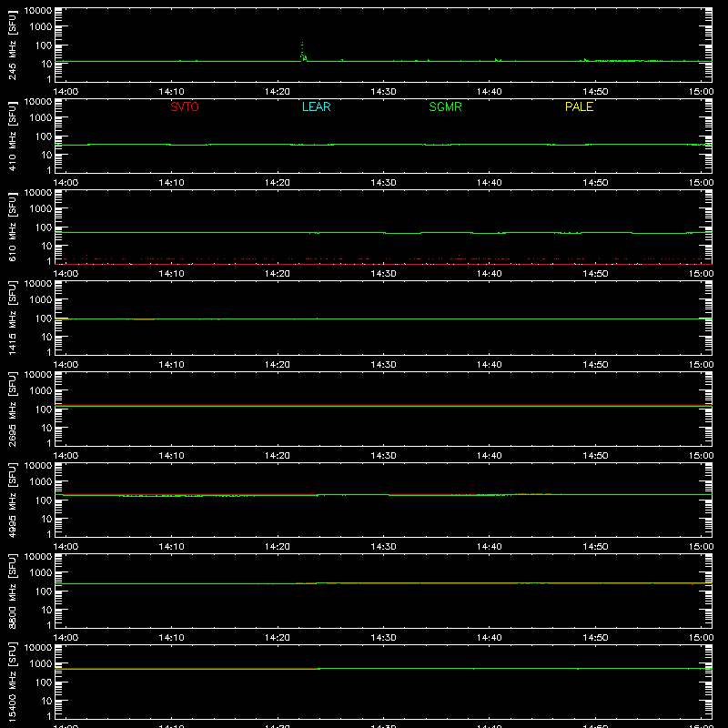Click 14:30 tick under the 245 MHz plot
728x728 pixels.
point(383,92)
